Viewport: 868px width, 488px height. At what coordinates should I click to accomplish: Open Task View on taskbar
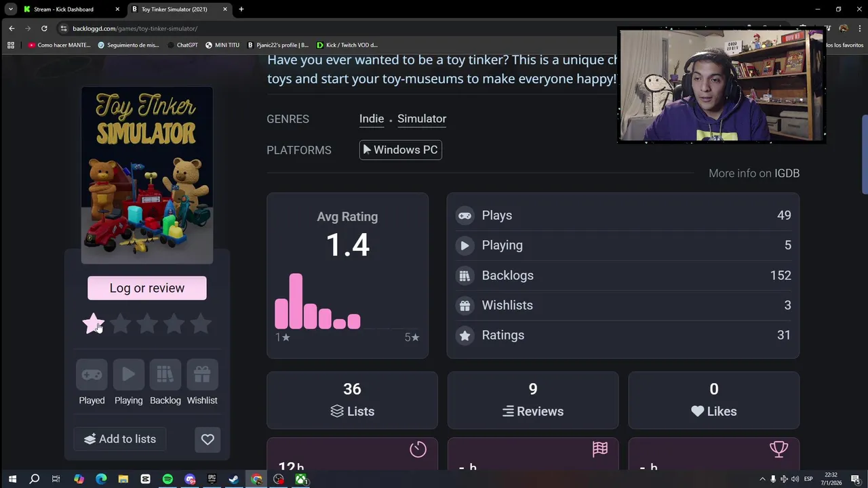[x=56, y=479]
